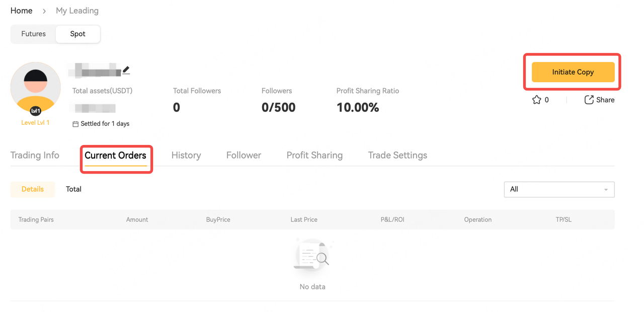Image resolution: width=644 pixels, height=312 pixels.
Task: Open the All filter dropdown
Action: coord(559,189)
